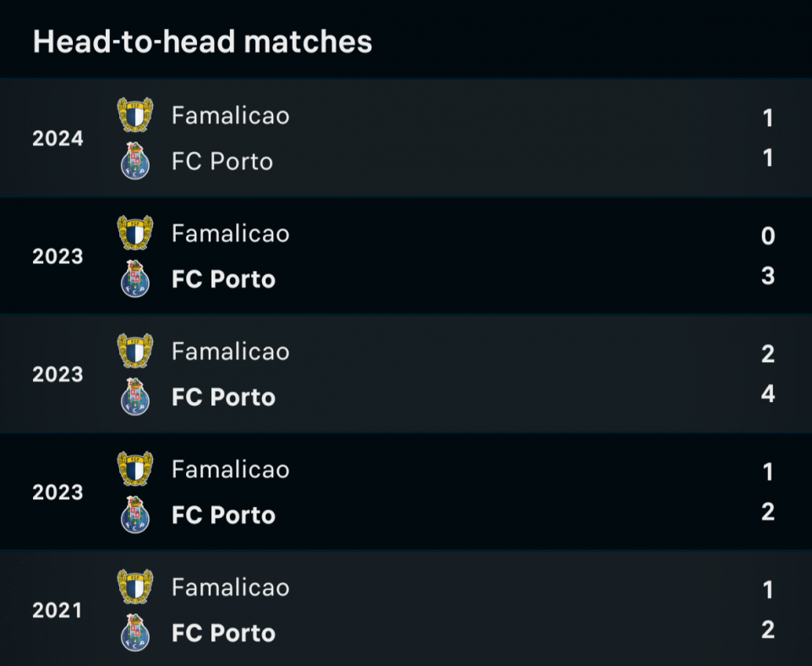Click FC Porto's crest in the 2023 2-1 win

click(x=135, y=515)
